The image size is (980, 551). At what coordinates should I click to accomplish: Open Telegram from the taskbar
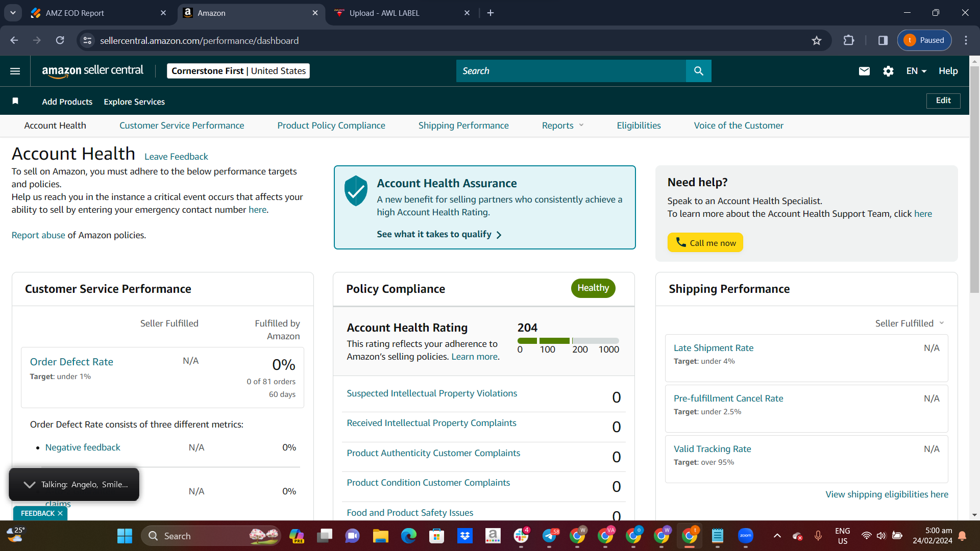click(549, 536)
